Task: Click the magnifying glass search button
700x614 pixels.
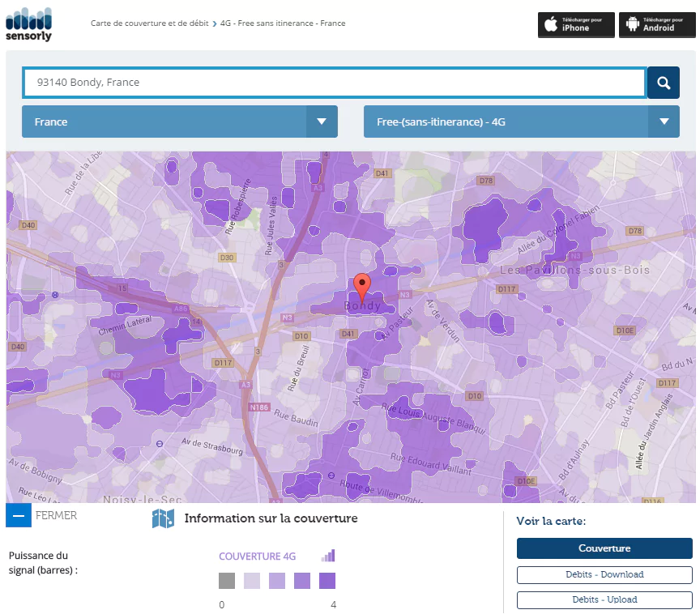Action: [x=664, y=83]
